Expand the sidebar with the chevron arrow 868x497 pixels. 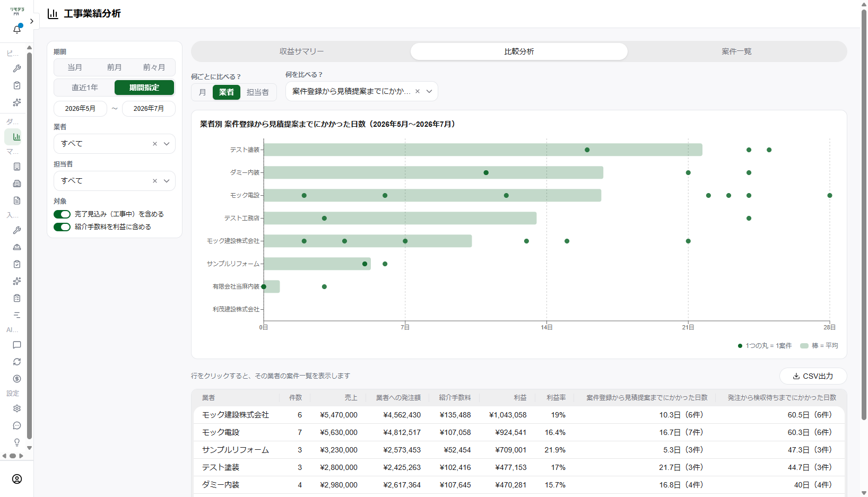32,21
